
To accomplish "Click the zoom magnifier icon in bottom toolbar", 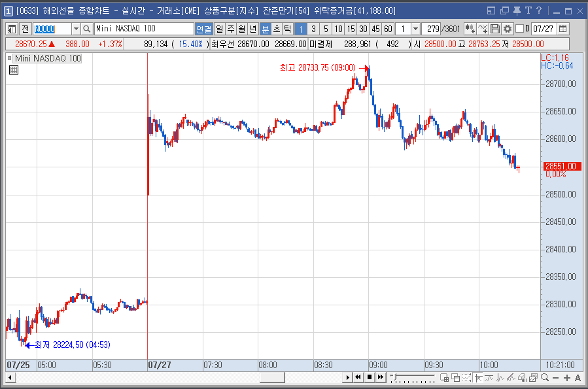I will pos(545,377).
